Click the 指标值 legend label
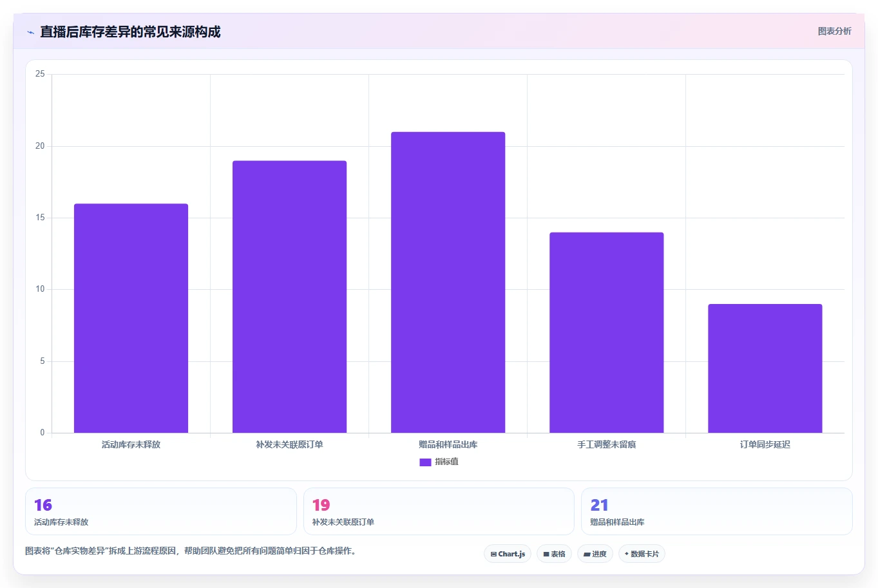Image resolution: width=878 pixels, height=588 pixels. pyautogui.click(x=446, y=462)
